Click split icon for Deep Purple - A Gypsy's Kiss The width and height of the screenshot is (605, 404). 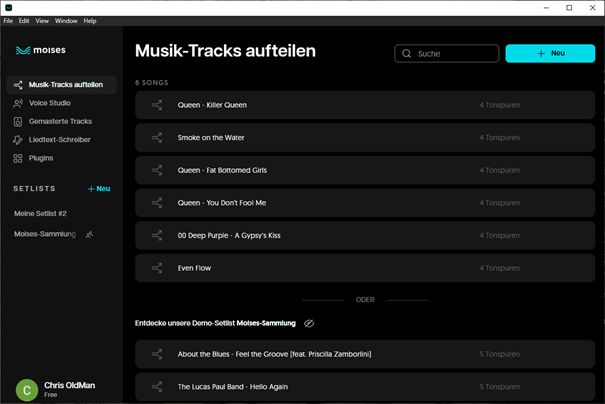pos(157,235)
